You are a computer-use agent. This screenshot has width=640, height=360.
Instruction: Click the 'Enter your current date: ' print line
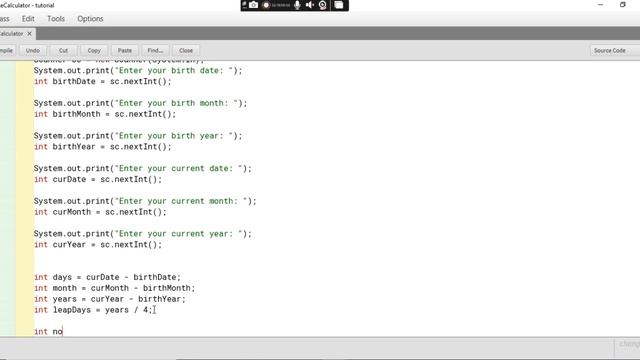point(143,168)
